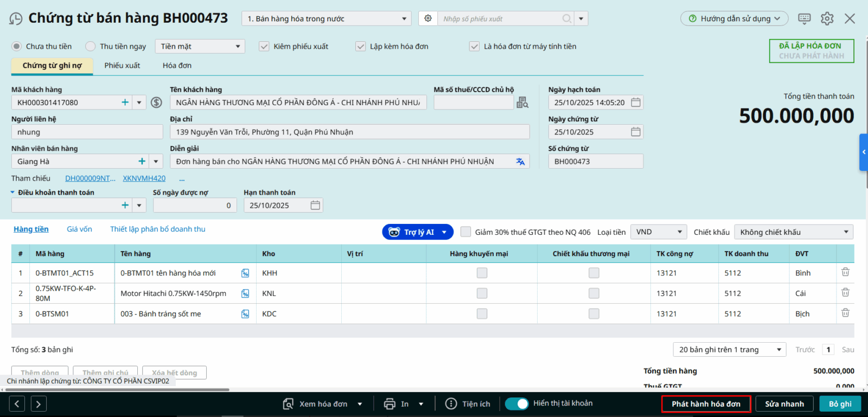Open calendar for Ngày hạch toán

coord(636,102)
